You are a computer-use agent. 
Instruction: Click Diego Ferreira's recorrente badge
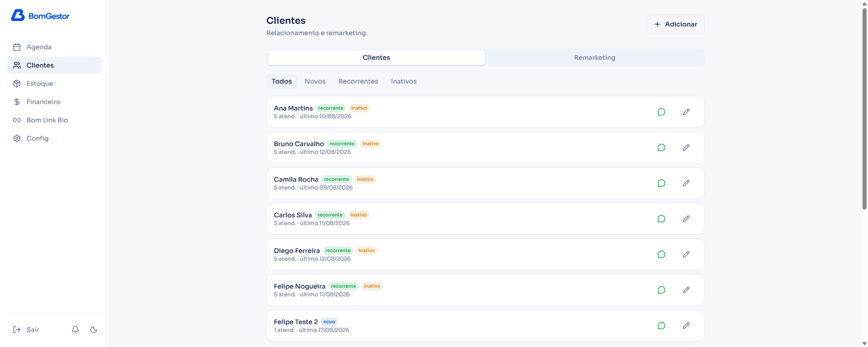tap(338, 251)
